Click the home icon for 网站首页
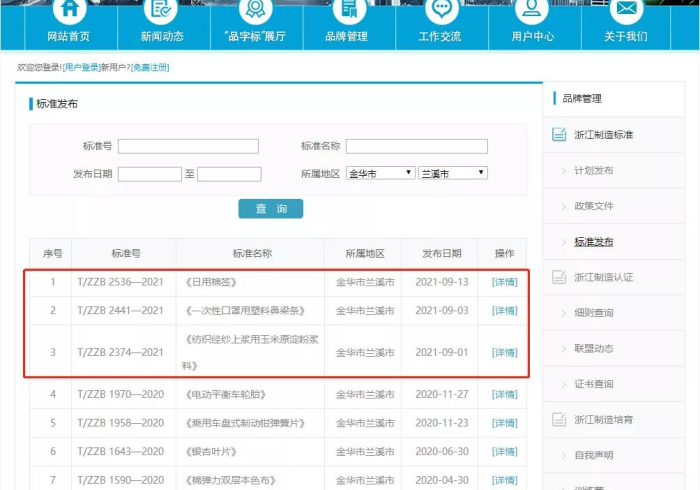Image resolution: width=700 pixels, height=490 pixels. [x=68, y=10]
